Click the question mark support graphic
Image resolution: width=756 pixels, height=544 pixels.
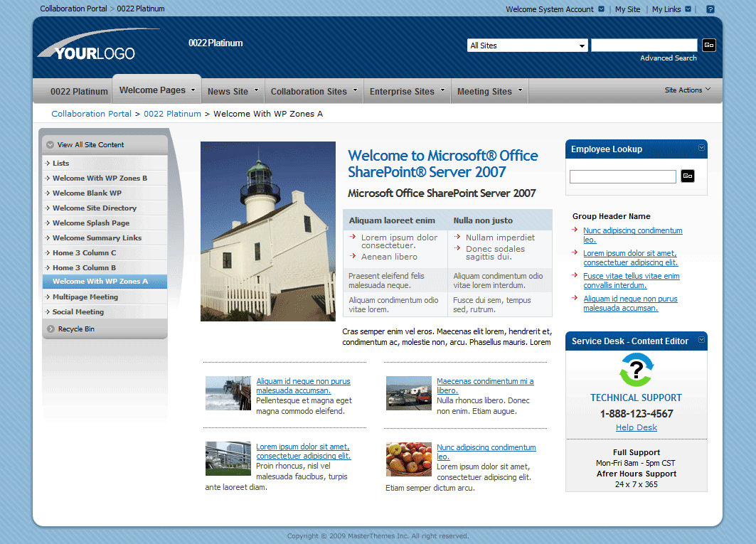pyautogui.click(x=636, y=370)
